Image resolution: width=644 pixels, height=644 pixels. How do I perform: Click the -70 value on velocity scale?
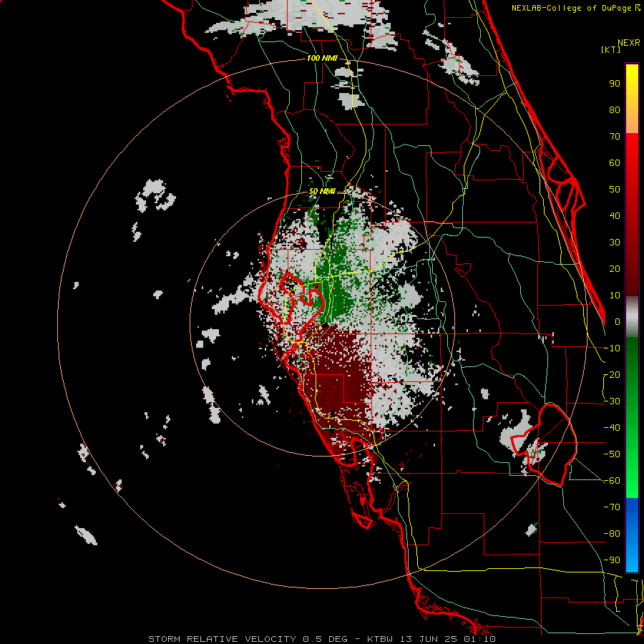point(612,507)
